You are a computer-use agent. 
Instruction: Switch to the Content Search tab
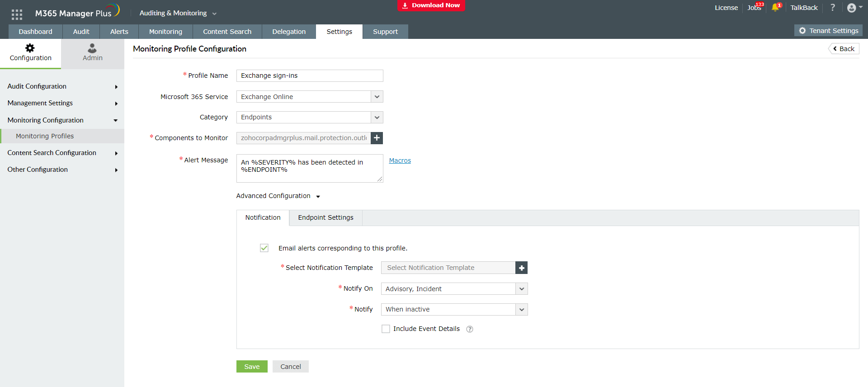pos(227,32)
